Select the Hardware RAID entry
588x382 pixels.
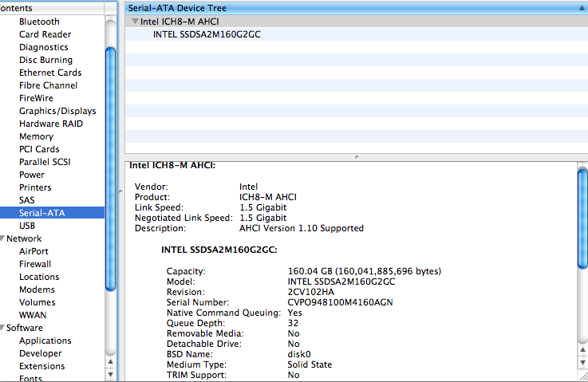click(51, 124)
